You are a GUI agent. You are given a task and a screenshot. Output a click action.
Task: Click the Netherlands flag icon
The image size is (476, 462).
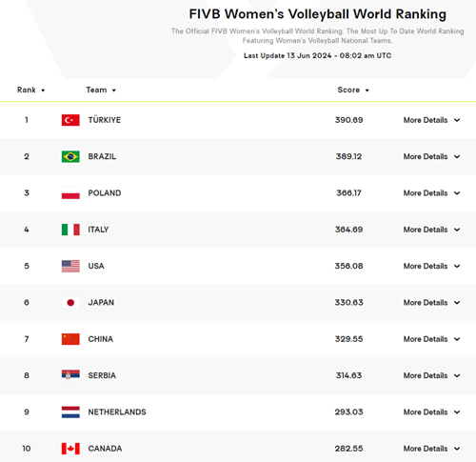[x=70, y=412]
